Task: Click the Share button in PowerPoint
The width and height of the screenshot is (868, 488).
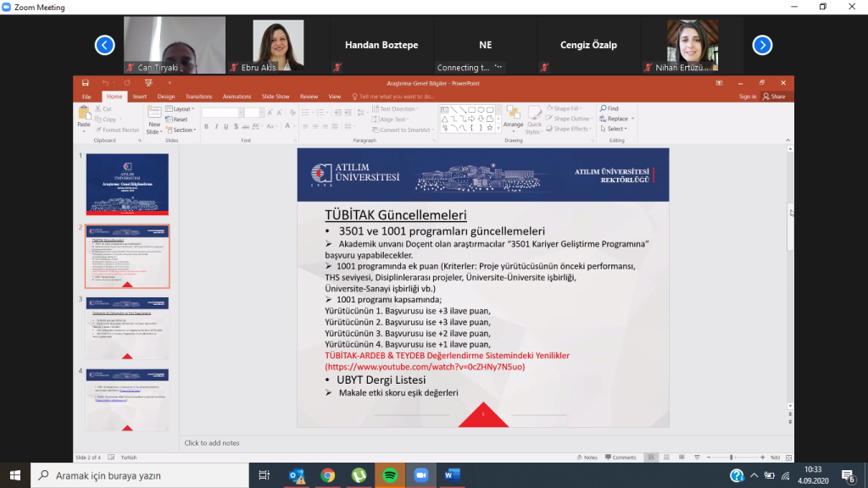Action: [x=774, y=97]
